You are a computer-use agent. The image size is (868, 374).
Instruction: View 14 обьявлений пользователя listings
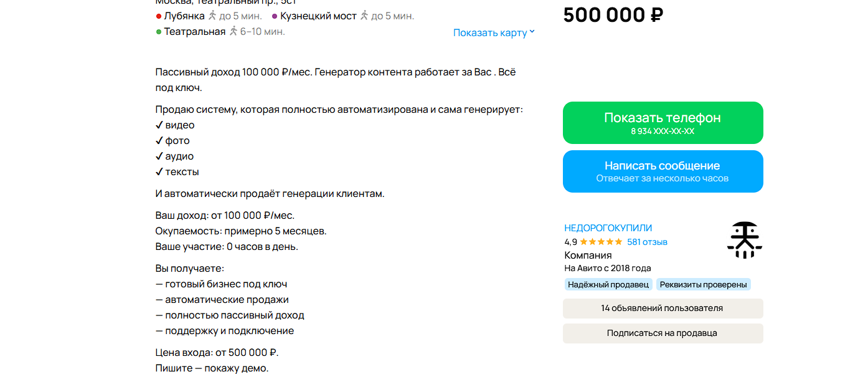(663, 308)
